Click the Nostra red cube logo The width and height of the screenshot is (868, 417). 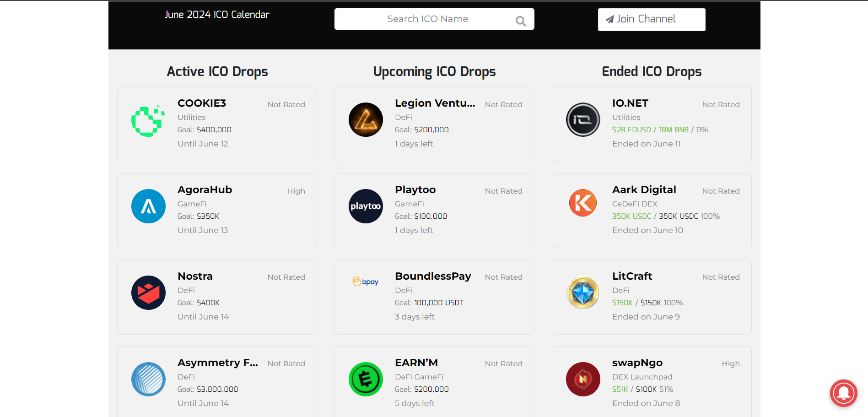click(x=148, y=292)
